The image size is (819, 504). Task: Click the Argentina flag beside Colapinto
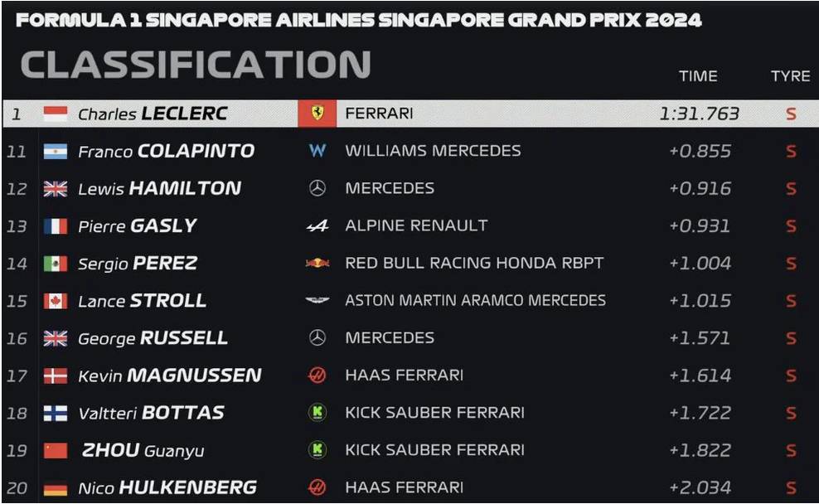56,152
